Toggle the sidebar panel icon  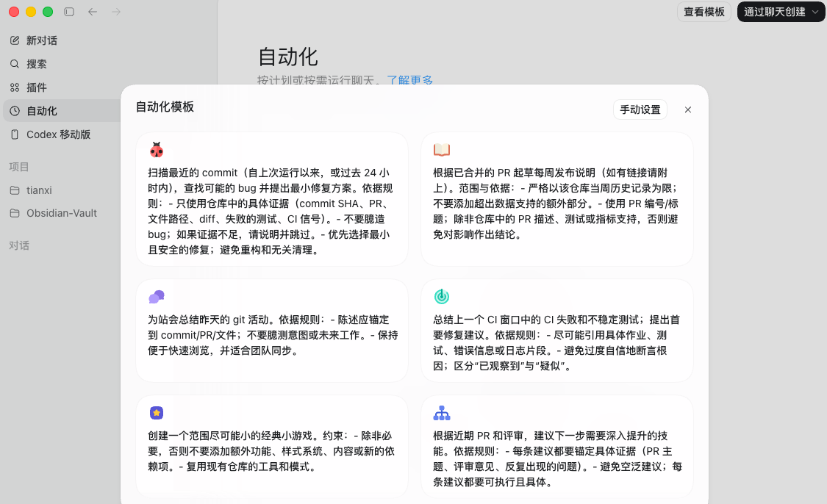pos(69,12)
